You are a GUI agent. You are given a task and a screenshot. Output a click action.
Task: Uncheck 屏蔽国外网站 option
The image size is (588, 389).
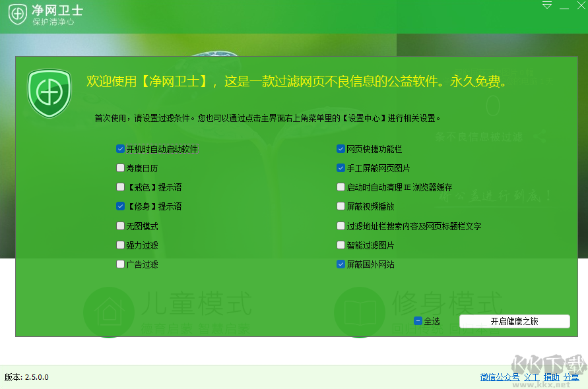pos(341,264)
